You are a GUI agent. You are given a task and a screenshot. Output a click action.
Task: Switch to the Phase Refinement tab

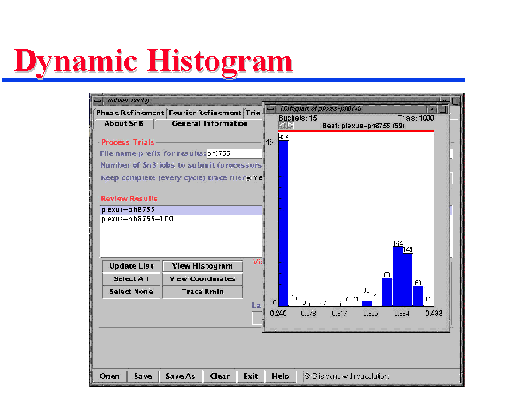coord(129,113)
